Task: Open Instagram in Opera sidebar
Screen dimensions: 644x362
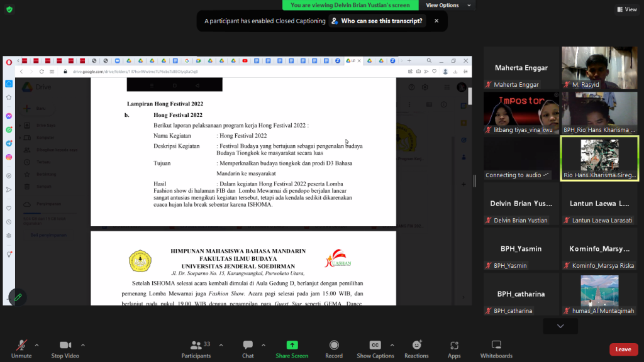Action: click(x=9, y=157)
